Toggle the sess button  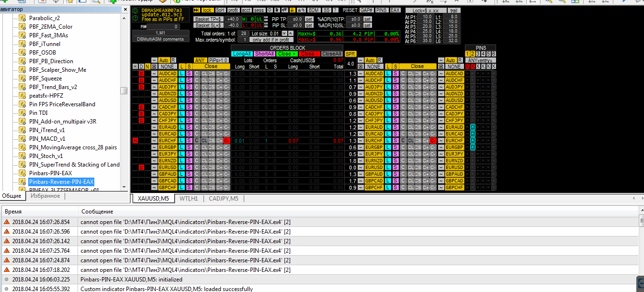259,10
